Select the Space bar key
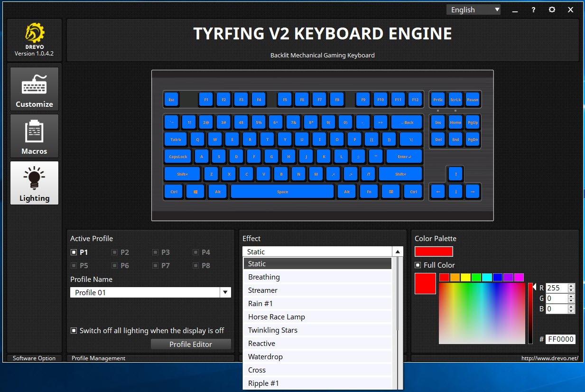This screenshot has height=392, width=585. pos(282,192)
